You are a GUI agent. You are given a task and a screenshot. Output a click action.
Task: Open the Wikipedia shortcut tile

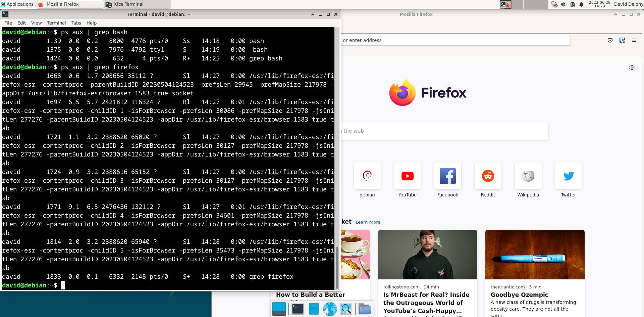(x=528, y=176)
